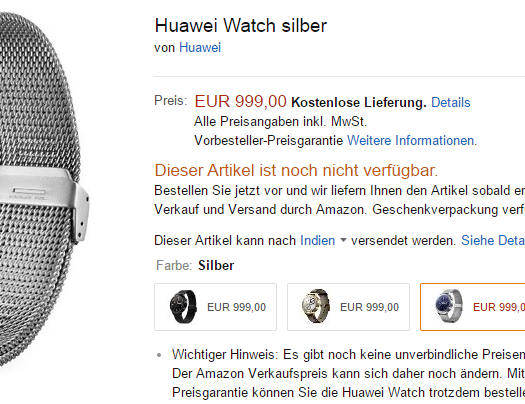The height and width of the screenshot is (404, 525).
Task: Click the Kostenlose Lieferung text
Action: click(359, 102)
